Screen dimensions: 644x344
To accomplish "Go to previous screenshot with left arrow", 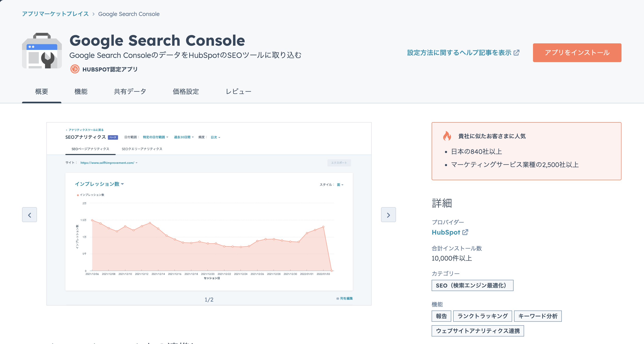I will [x=30, y=215].
